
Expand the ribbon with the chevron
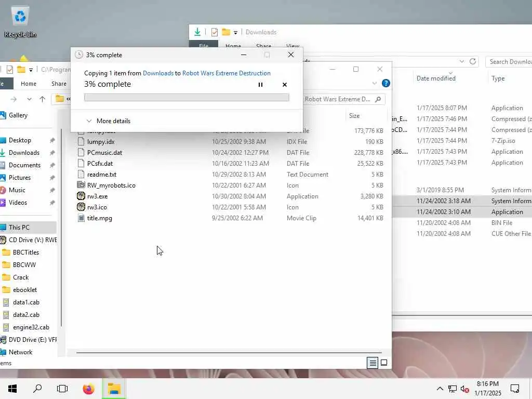coord(374,83)
